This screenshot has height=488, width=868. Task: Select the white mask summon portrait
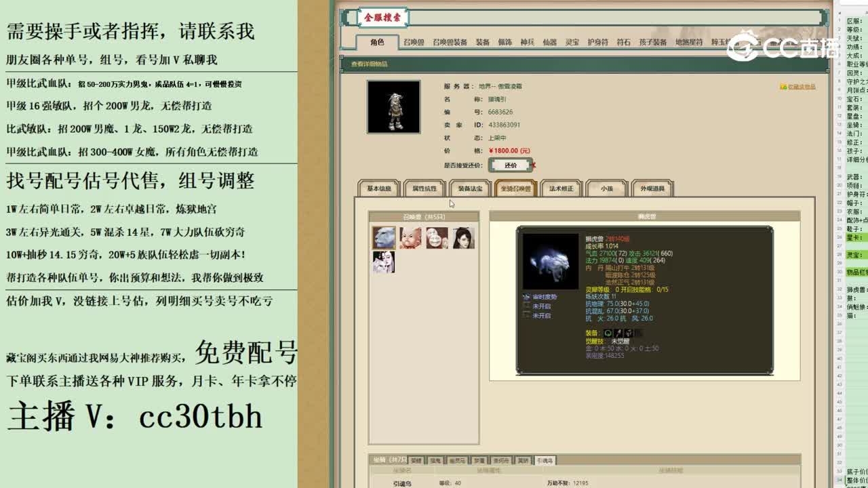[437, 238]
